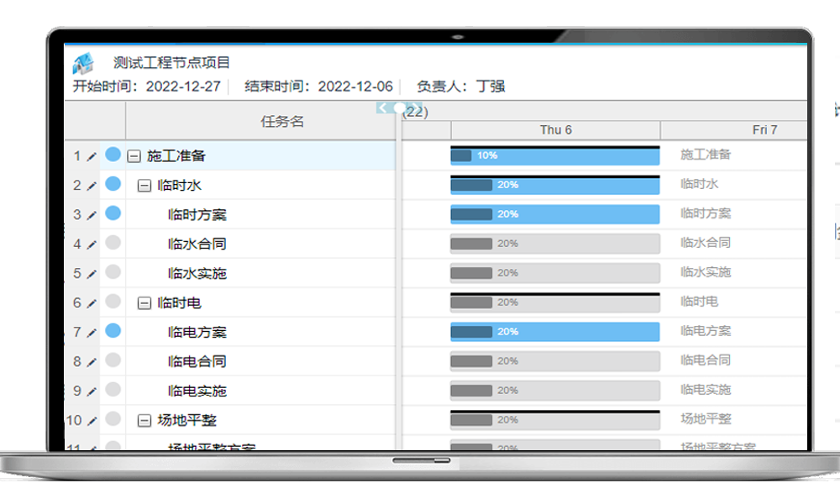Toggle the grey status dot for 临电合同
Screen dimensions: 840x504
[x=113, y=360]
